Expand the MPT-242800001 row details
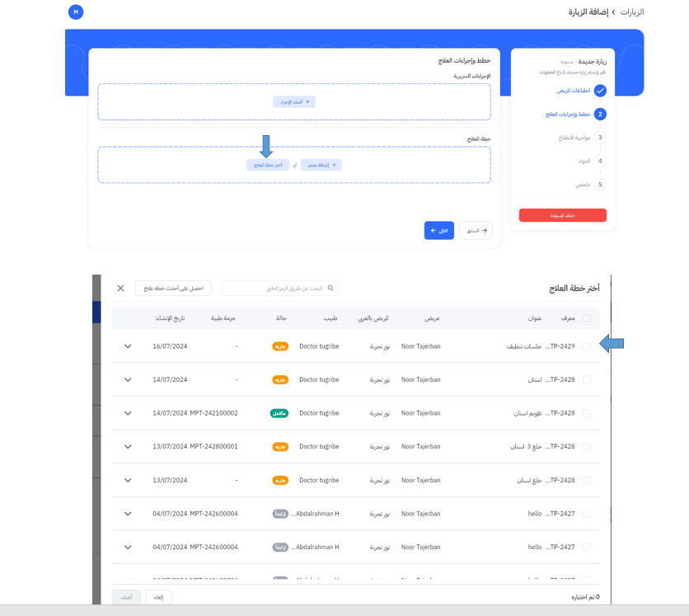Image resolution: width=689 pixels, height=616 pixels. 128,447
